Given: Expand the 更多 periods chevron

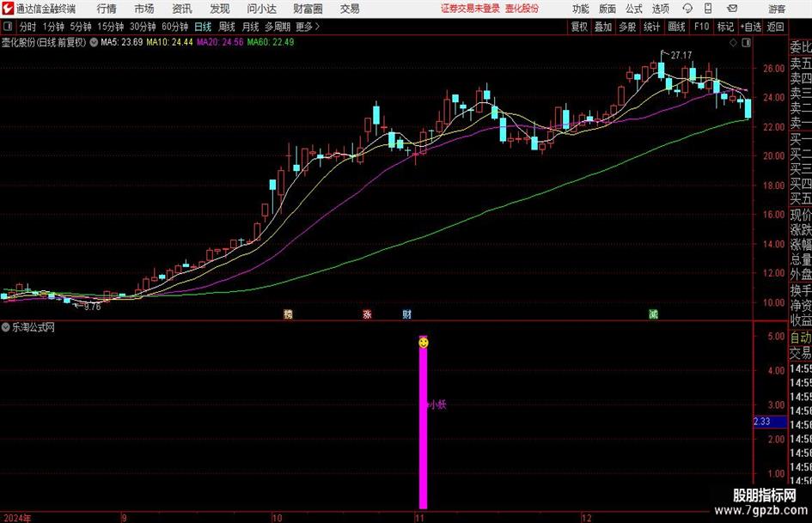Looking at the screenshot, I should (x=308, y=27).
